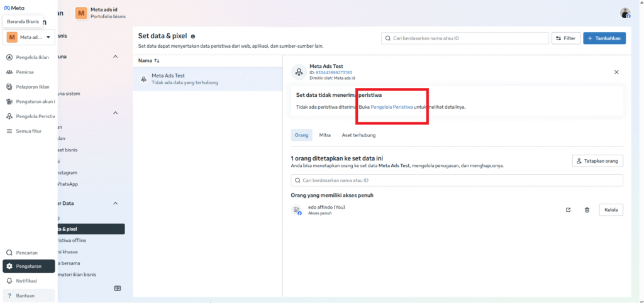The height and width of the screenshot is (303, 644).
Task: Collapse the Sumber Data sidebar section
Action: click(x=115, y=203)
